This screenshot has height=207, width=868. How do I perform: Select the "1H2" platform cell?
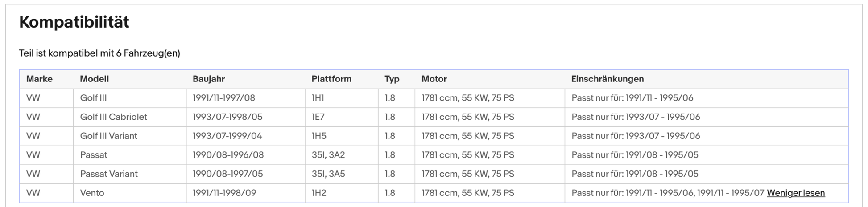[x=318, y=193]
